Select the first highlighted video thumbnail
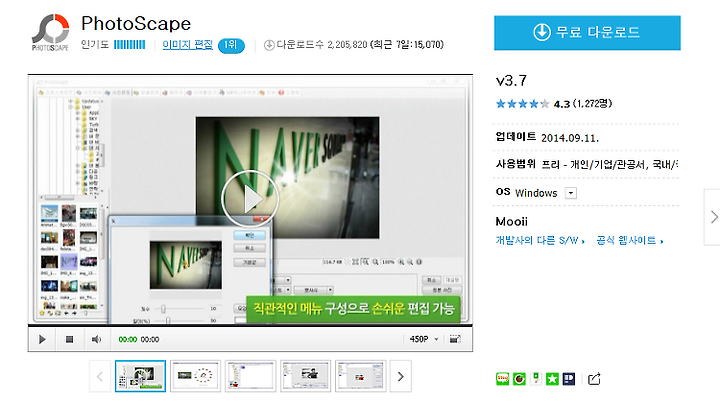720x401 pixels. (x=141, y=376)
